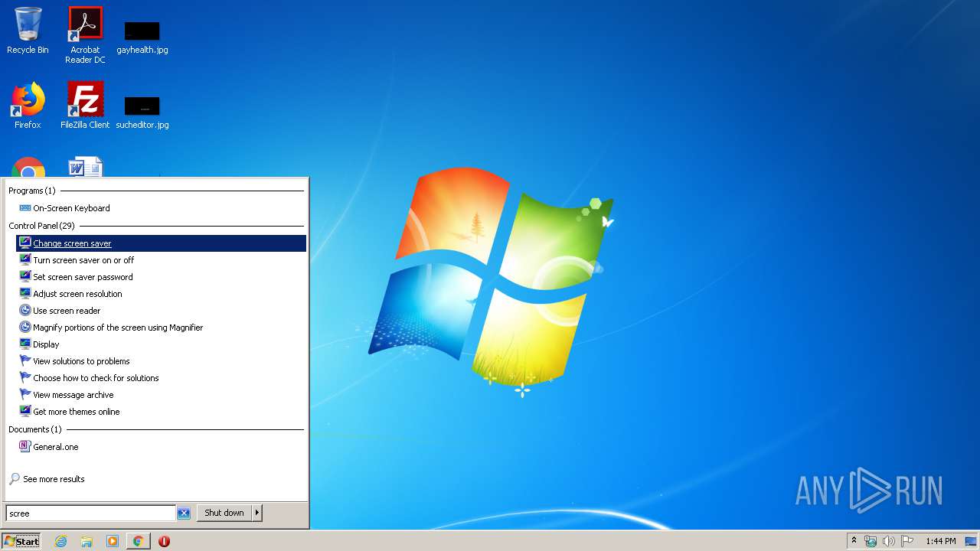Expand the Shut down options arrow
The height and width of the screenshot is (551, 980).
click(257, 513)
